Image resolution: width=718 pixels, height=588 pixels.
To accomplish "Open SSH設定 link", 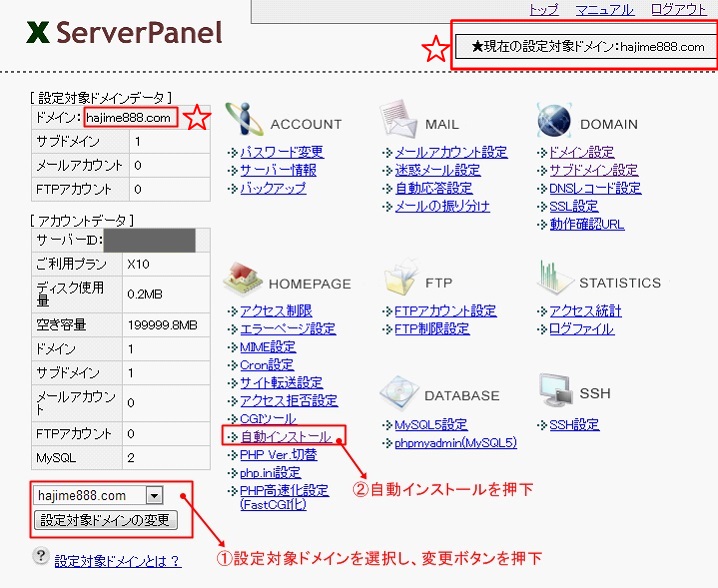I will tap(574, 425).
